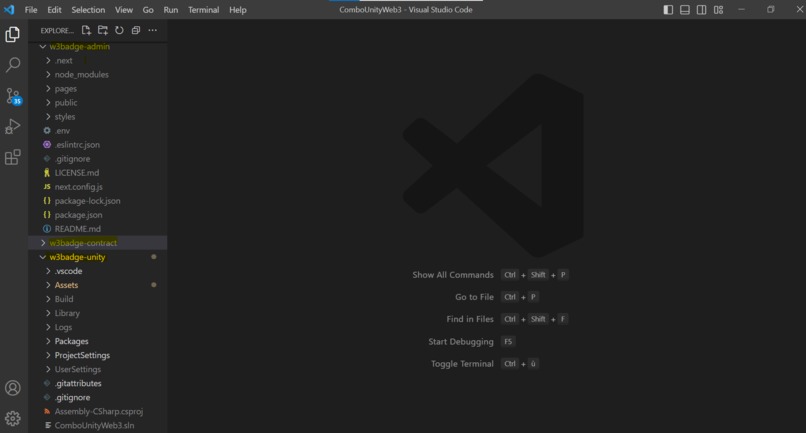Screen dimensions: 806x433
Task: Open the Extensions view icon
Action: point(13,157)
